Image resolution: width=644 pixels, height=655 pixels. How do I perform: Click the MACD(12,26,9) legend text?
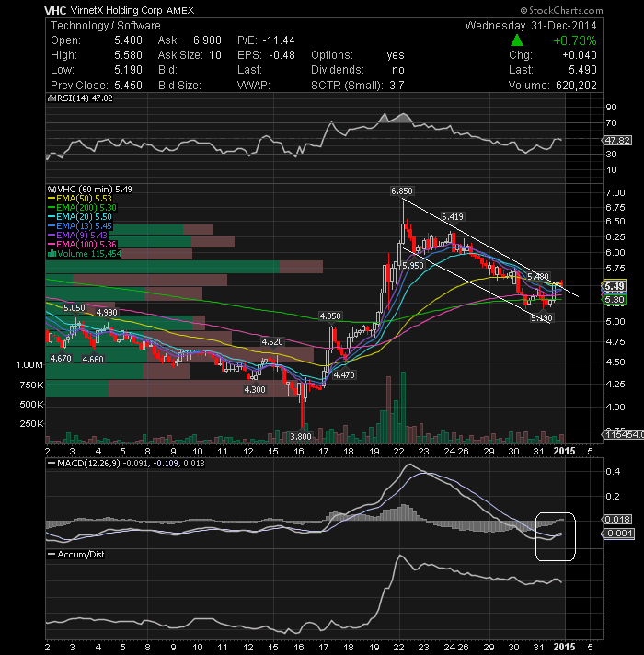90,464
